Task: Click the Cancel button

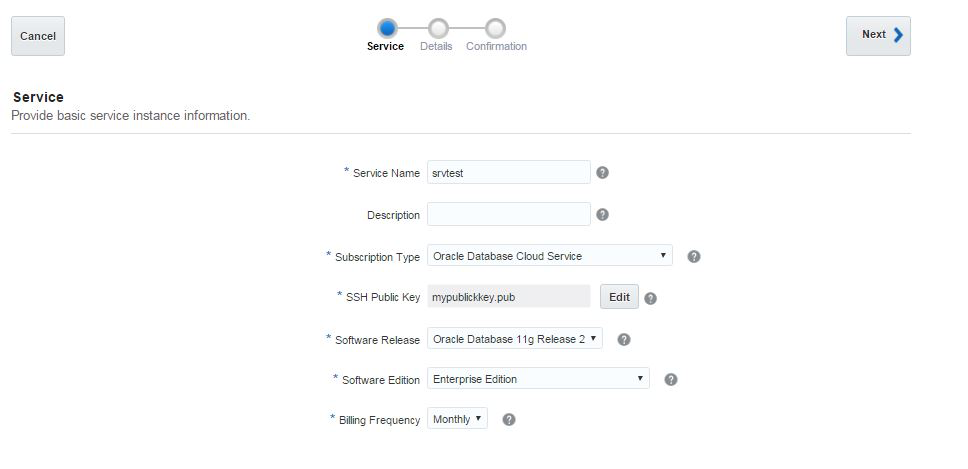Action: [38, 36]
